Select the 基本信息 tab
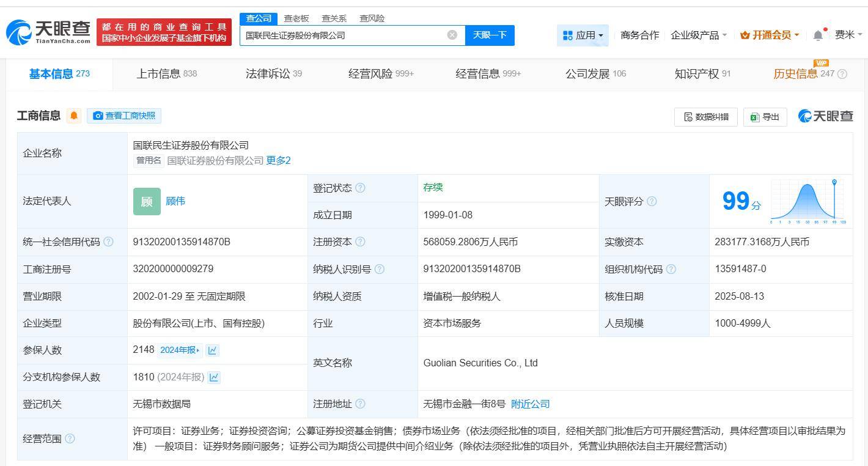This screenshot has height=466, width=868. coord(59,74)
